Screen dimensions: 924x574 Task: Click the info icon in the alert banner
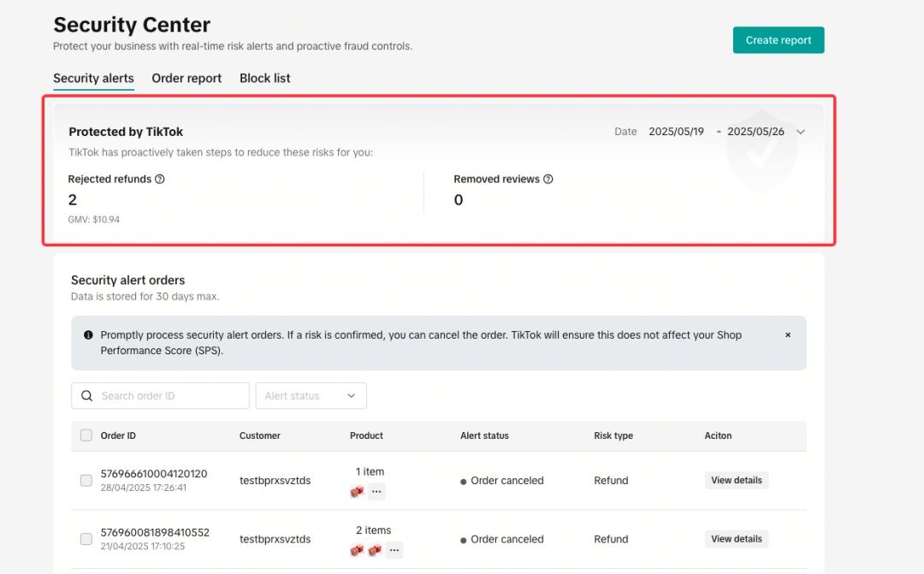[x=88, y=334]
